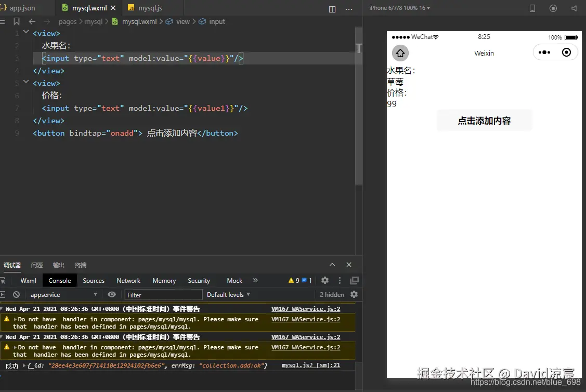
Task: Open the appservice context dropdown
Action: coord(62,294)
